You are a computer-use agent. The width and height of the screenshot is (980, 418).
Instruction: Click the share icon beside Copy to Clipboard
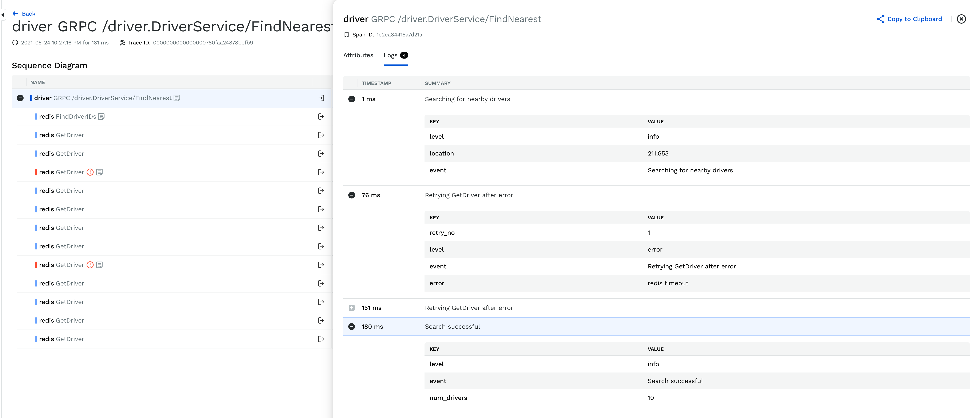click(x=881, y=19)
